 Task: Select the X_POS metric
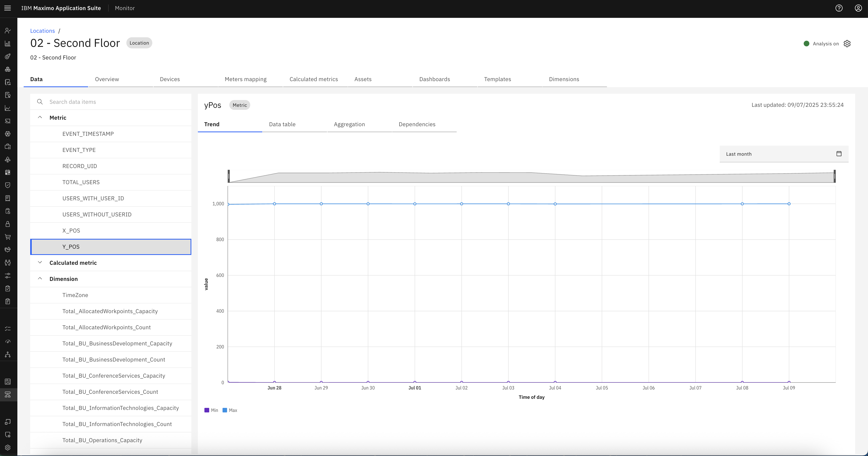tap(111, 231)
